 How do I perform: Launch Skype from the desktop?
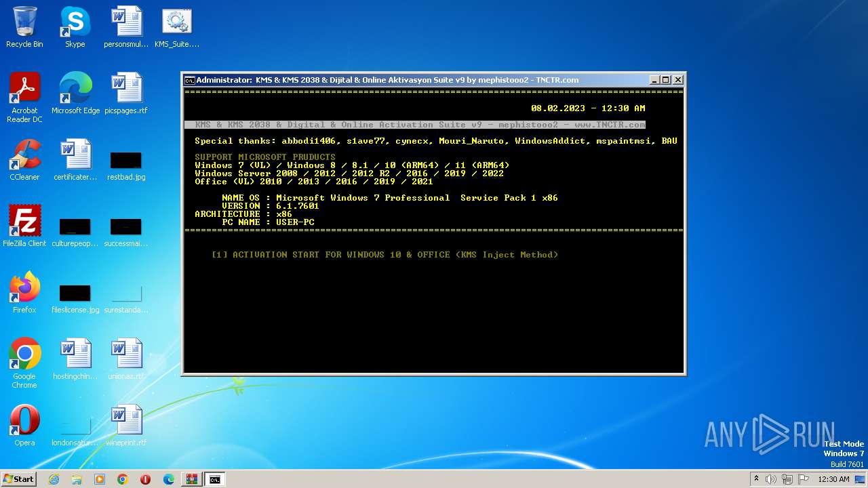75,27
